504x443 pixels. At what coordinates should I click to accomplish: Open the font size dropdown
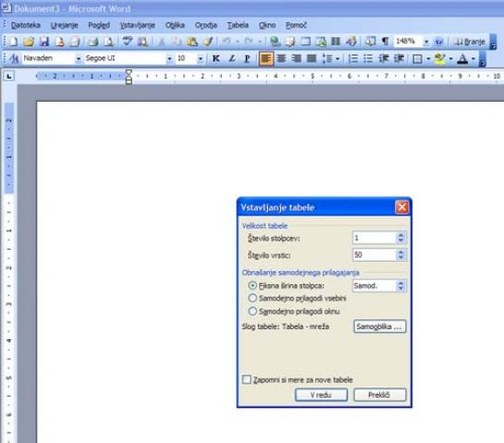[201, 59]
